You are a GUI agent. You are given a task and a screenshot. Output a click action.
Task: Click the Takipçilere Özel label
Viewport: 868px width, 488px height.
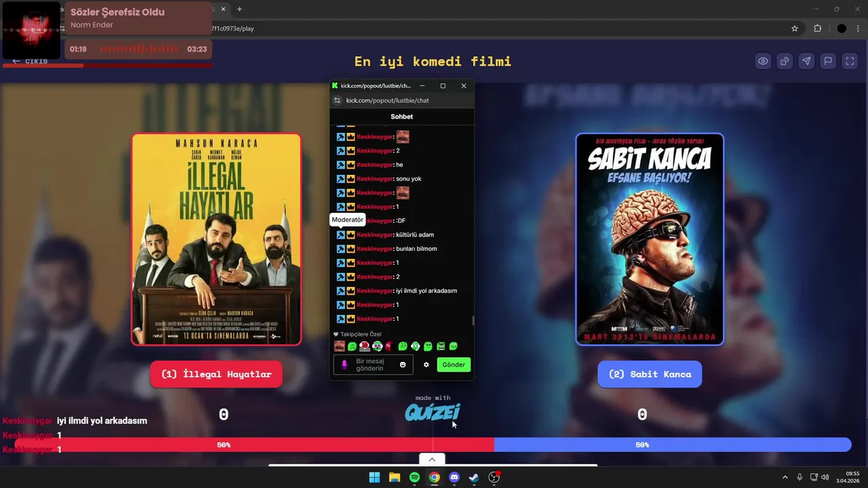click(x=361, y=334)
